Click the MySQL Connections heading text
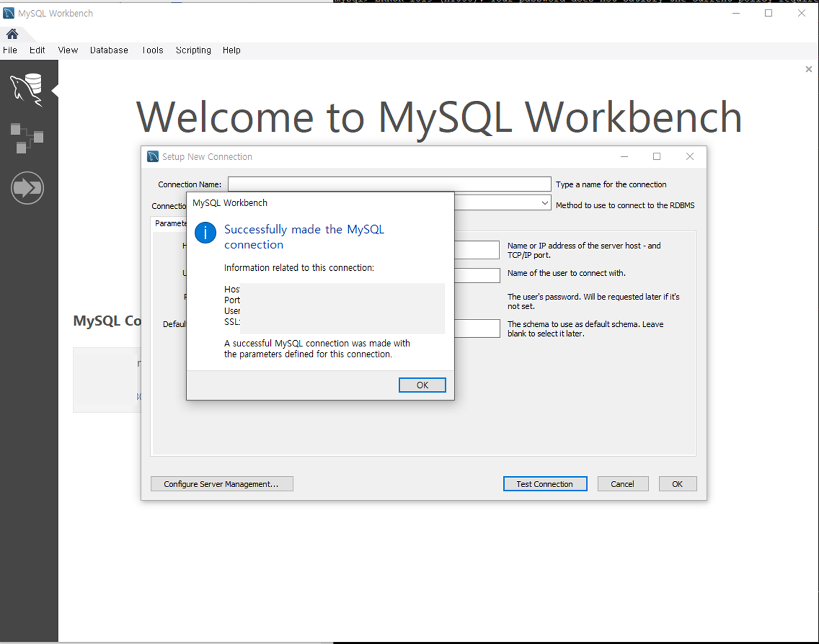Image resolution: width=819 pixels, height=644 pixels. [x=107, y=321]
